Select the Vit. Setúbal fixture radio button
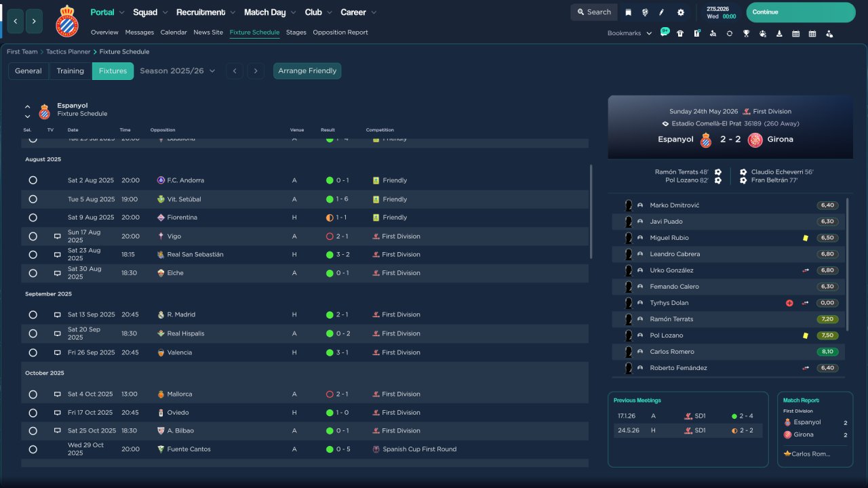This screenshot has height=488, width=868. [33, 199]
